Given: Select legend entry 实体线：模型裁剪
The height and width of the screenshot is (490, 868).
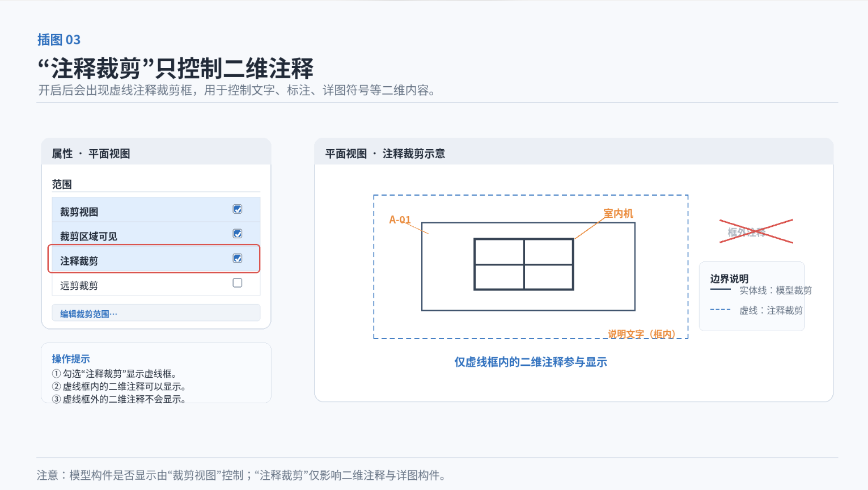Looking at the screenshot, I should [x=776, y=290].
